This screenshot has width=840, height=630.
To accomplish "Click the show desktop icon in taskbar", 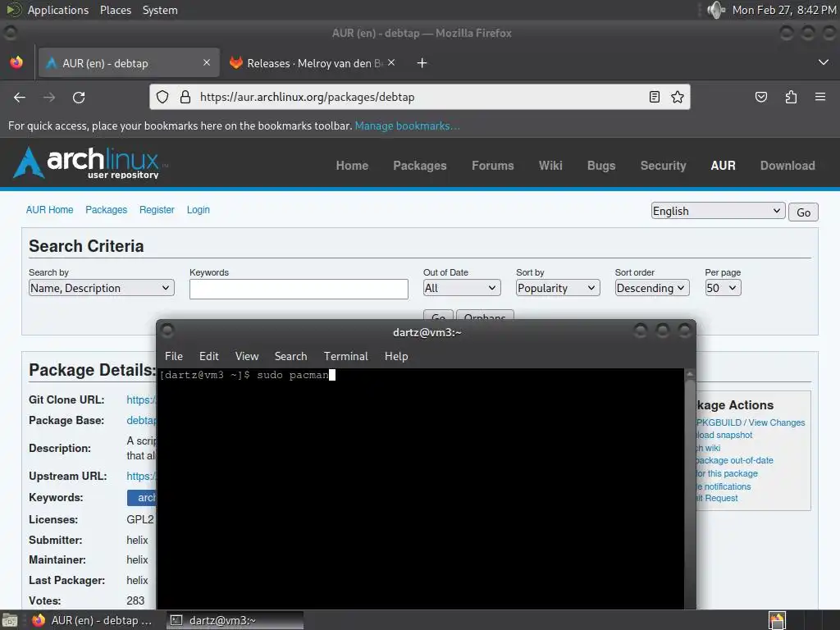I will [10, 620].
